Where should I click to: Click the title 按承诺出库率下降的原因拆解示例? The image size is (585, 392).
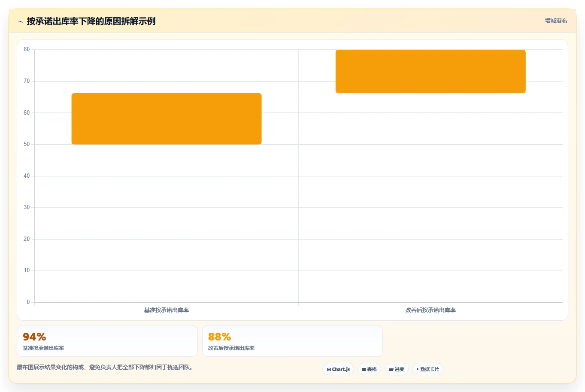[91, 21]
